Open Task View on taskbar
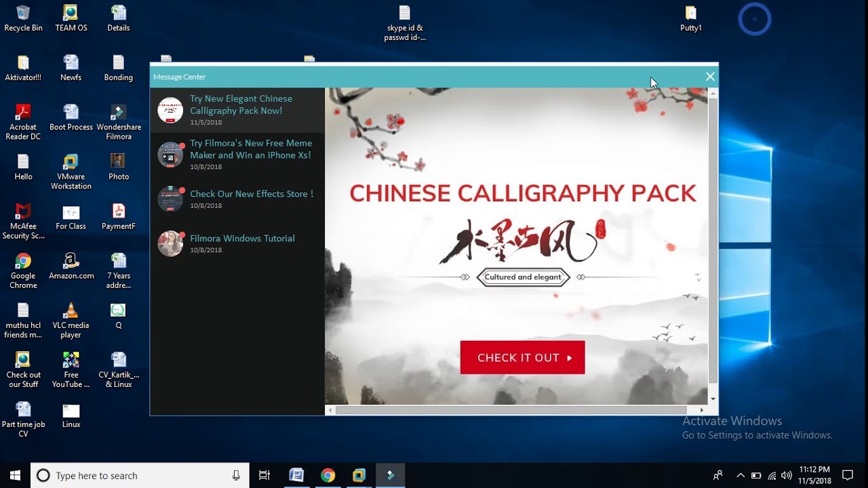The image size is (868, 488). click(264, 475)
